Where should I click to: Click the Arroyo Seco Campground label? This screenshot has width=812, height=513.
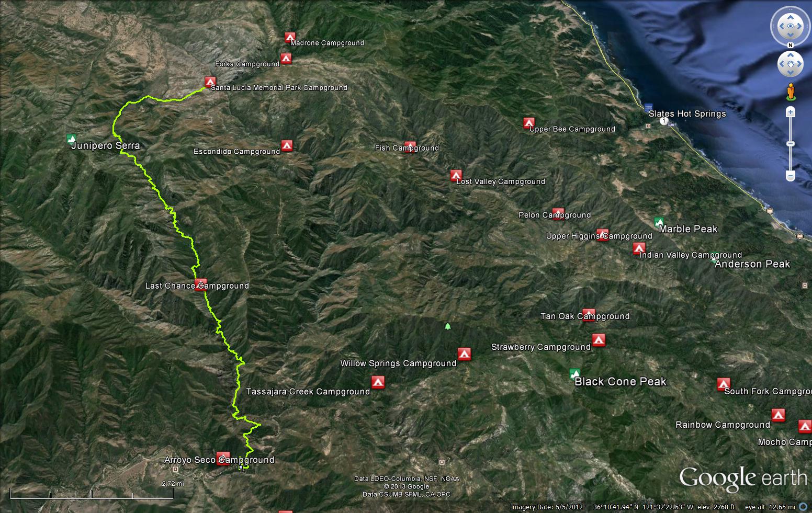(219, 460)
